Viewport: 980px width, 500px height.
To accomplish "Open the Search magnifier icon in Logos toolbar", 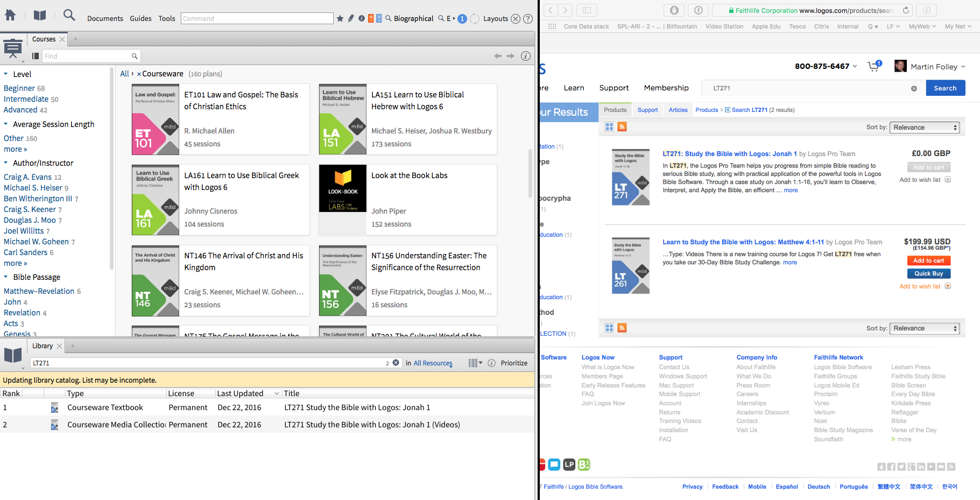I will [x=69, y=15].
